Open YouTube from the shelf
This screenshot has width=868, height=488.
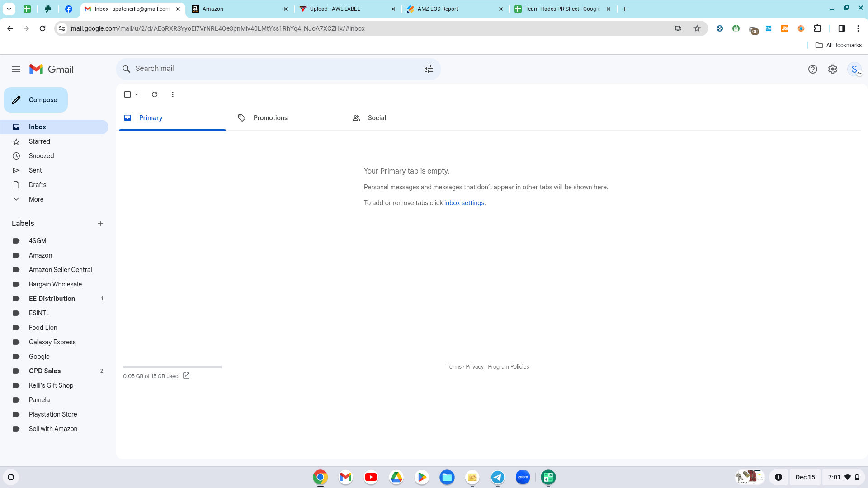371,477
